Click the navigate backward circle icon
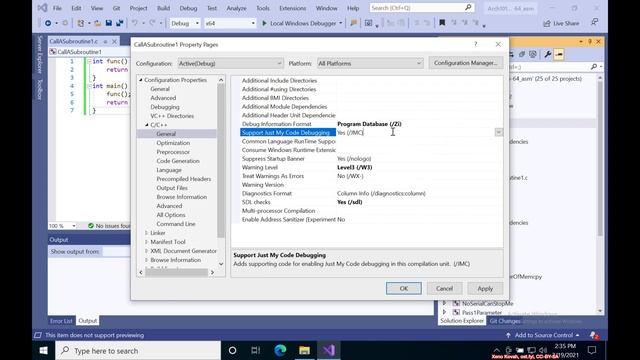The height and width of the screenshot is (360, 640). 48,23
